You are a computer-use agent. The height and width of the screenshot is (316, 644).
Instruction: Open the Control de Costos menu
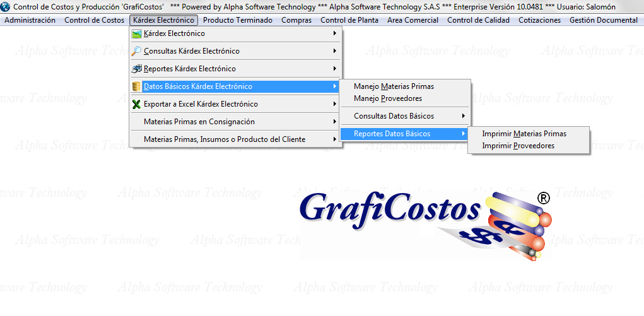[94, 20]
